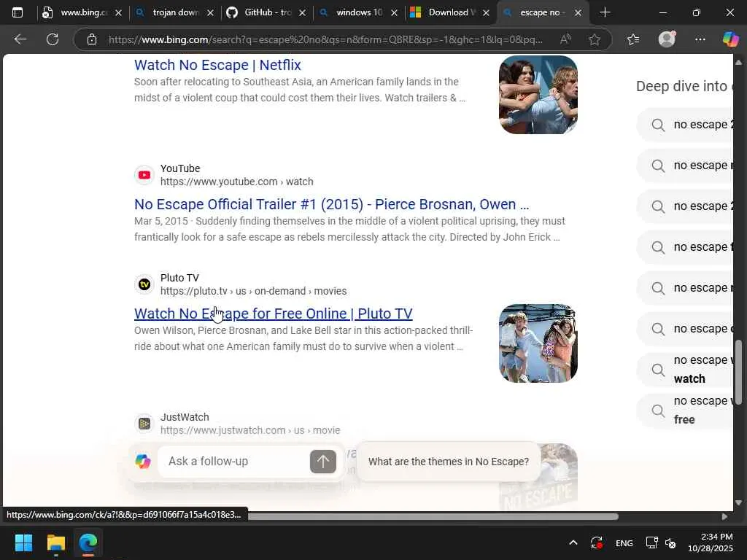Open Netflix result movie thumbnail
Screen dimensions: 747x560
pyautogui.click(x=538, y=95)
